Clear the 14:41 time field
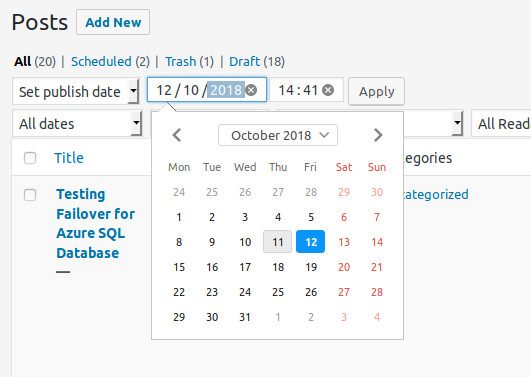The width and height of the screenshot is (531, 377). pos(328,90)
